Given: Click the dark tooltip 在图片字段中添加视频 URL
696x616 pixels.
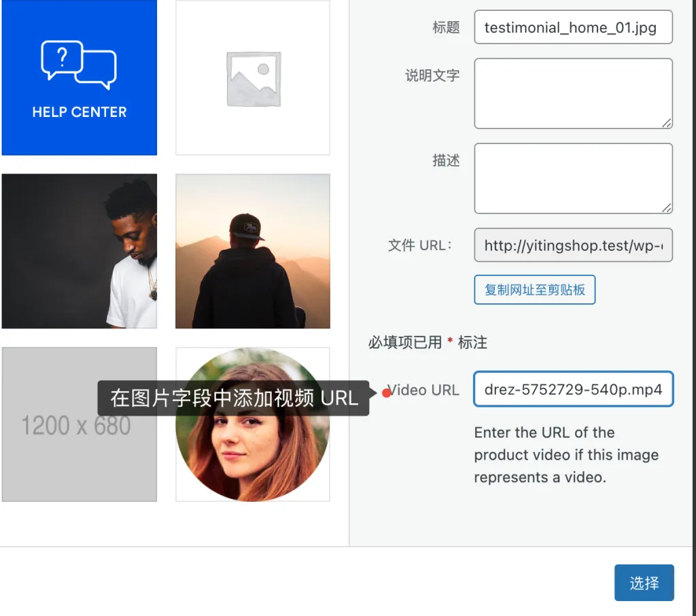Looking at the screenshot, I should (x=233, y=398).
